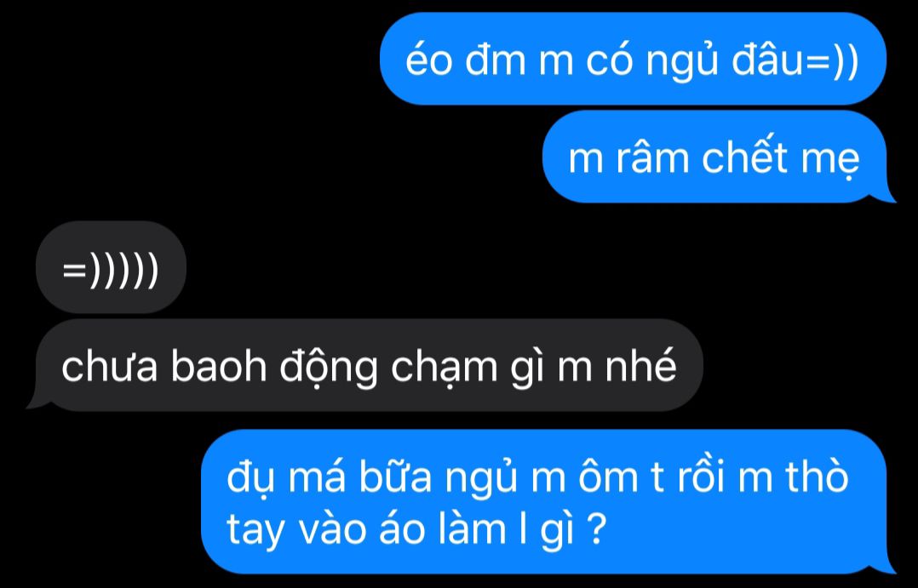Click the word 'tay' starting second line

click(255, 531)
